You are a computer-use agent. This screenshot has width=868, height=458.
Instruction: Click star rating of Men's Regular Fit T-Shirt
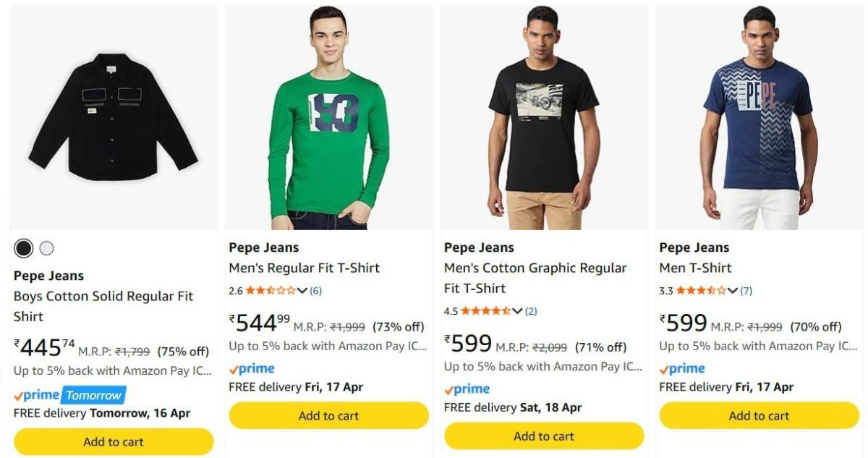(x=270, y=291)
